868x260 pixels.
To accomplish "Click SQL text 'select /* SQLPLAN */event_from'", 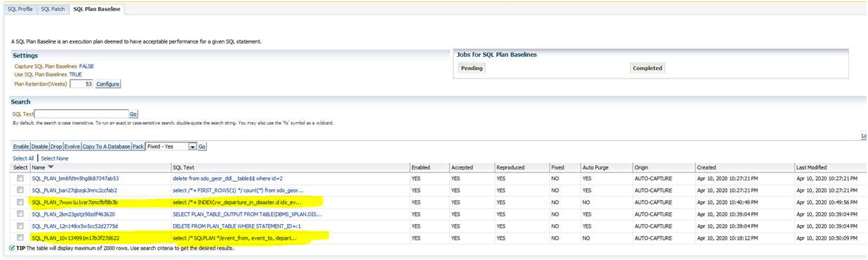I will [234, 238].
